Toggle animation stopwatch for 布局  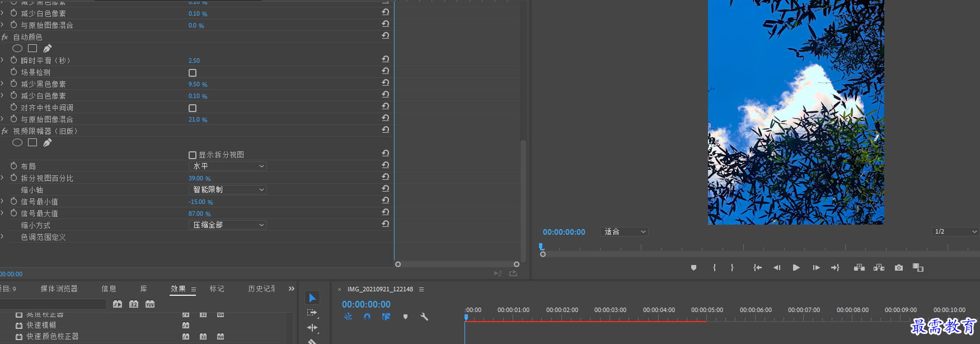(x=14, y=166)
